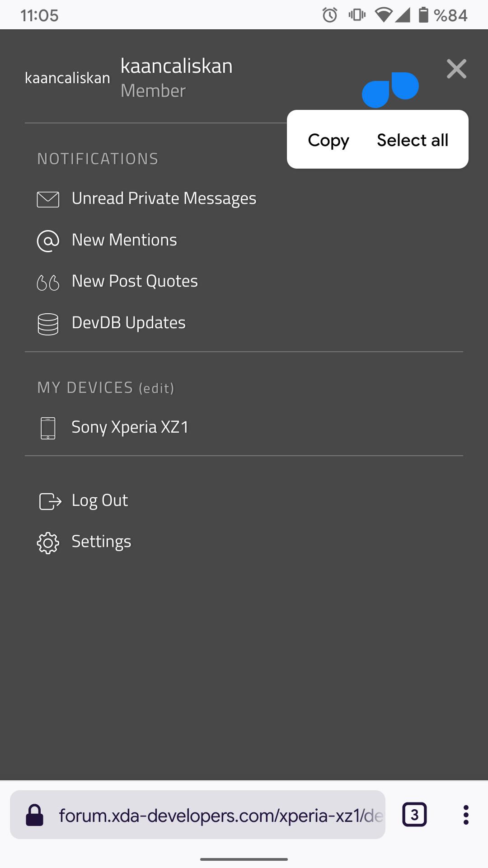Screen dimensions: 488x868
Task: Tap the padlock icon in address bar
Action: coord(34,815)
